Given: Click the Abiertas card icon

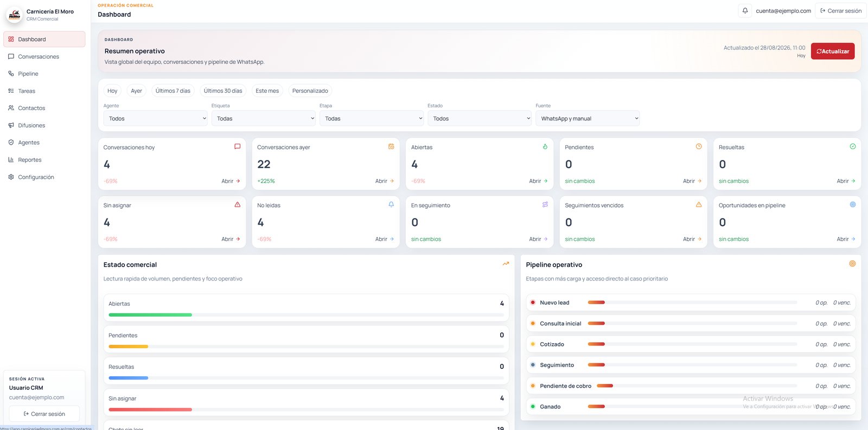Looking at the screenshot, I should (x=545, y=146).
